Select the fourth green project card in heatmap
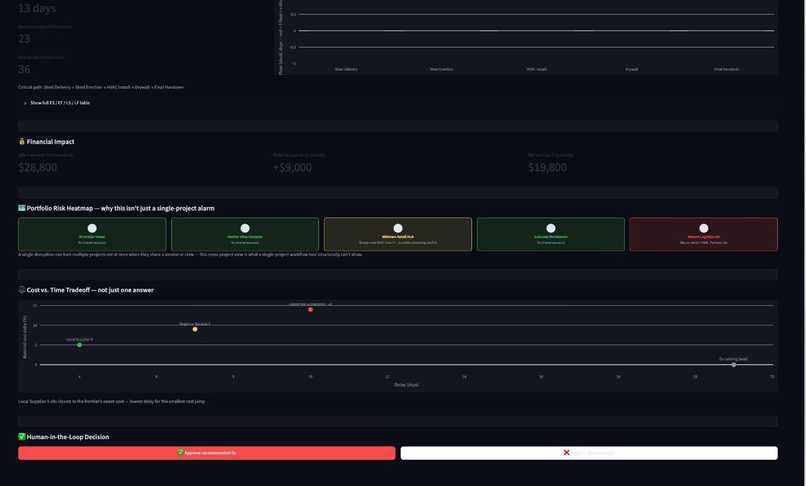 click(x=551, y=235)
